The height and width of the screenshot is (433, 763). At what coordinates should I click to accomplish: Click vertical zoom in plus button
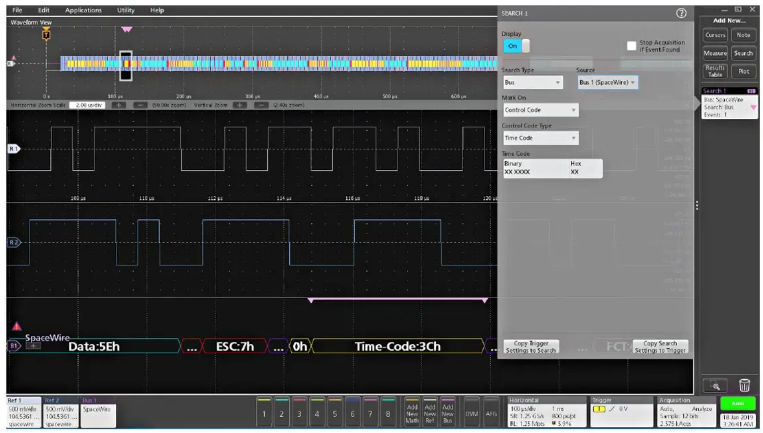[239, 105]
